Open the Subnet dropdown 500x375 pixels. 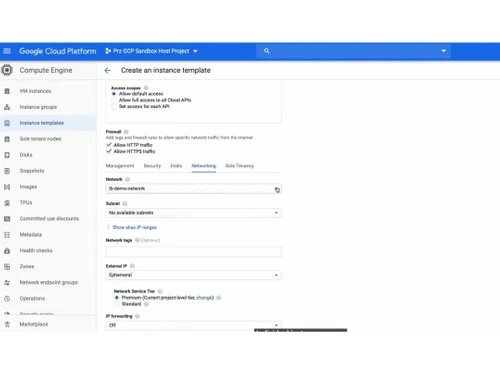point(193,213)
